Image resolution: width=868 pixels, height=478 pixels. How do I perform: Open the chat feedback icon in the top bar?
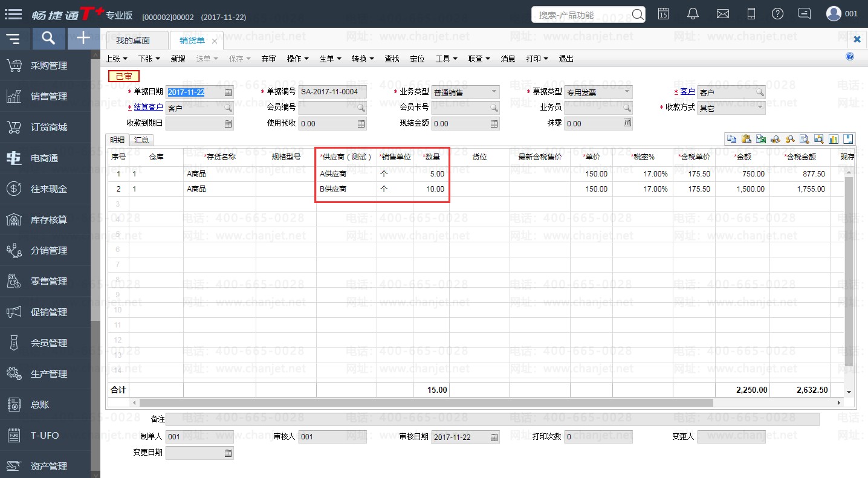[x=804, y=13]
